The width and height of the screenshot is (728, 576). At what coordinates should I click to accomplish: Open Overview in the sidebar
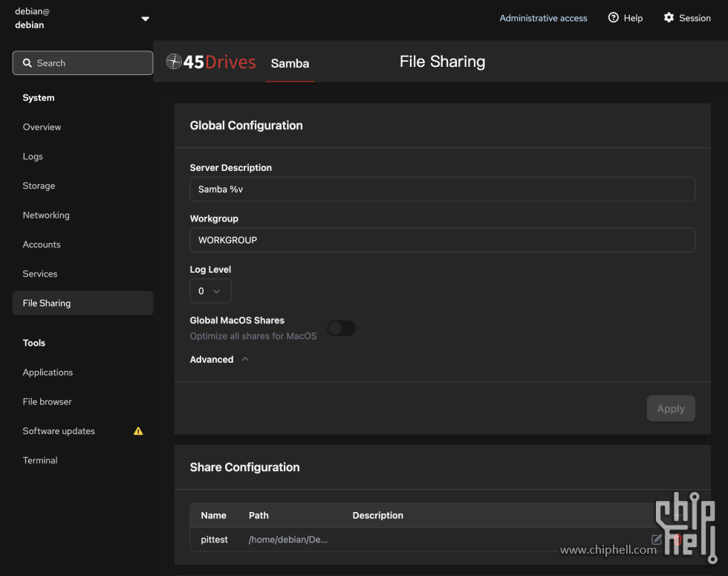click(42, 127)
